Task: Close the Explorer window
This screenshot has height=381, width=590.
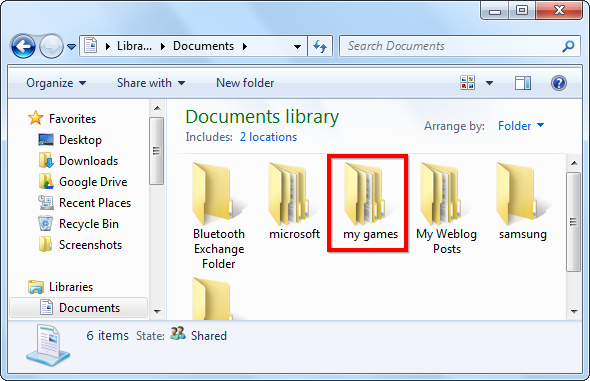Action: [559, 11]
